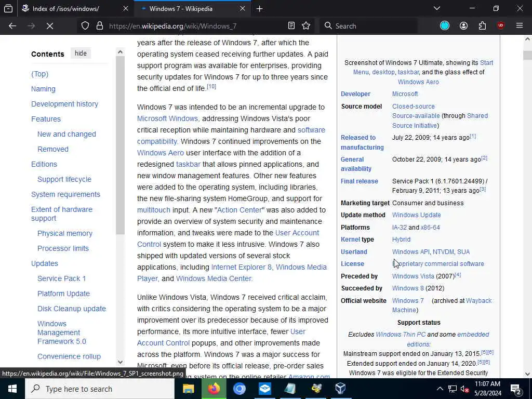The image size is (532, 399).
Task: Click the page vertical scrollbar thumb
Action: (x=527, y=55)
